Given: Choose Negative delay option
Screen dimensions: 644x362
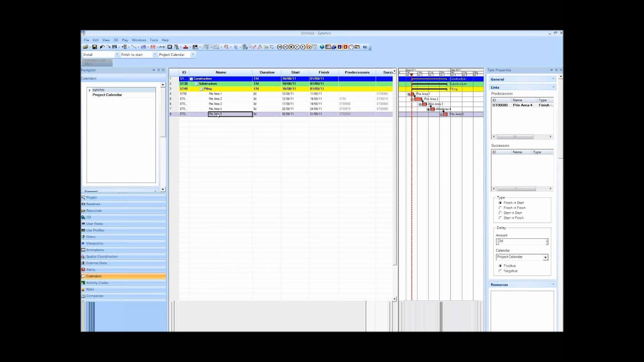Looking at the screenshot, I should coord(500,271).
